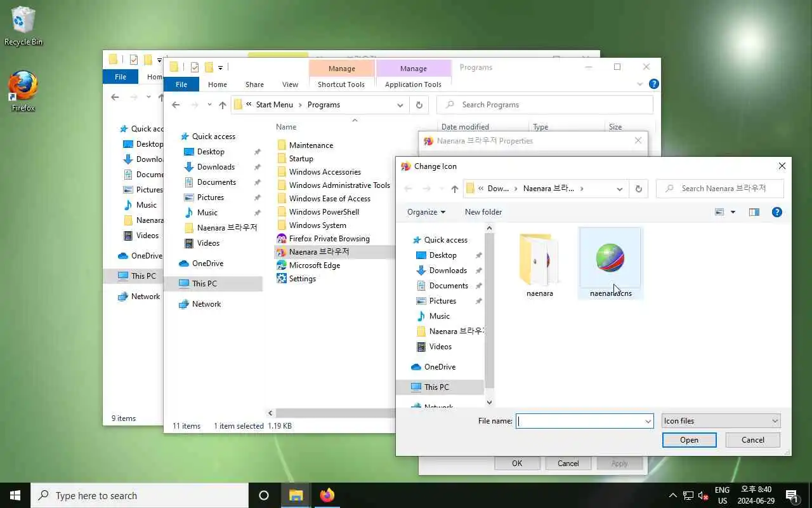Click Open button in Change Icon dialog
This screenshot has height=508, width=812.
point(689,440)
